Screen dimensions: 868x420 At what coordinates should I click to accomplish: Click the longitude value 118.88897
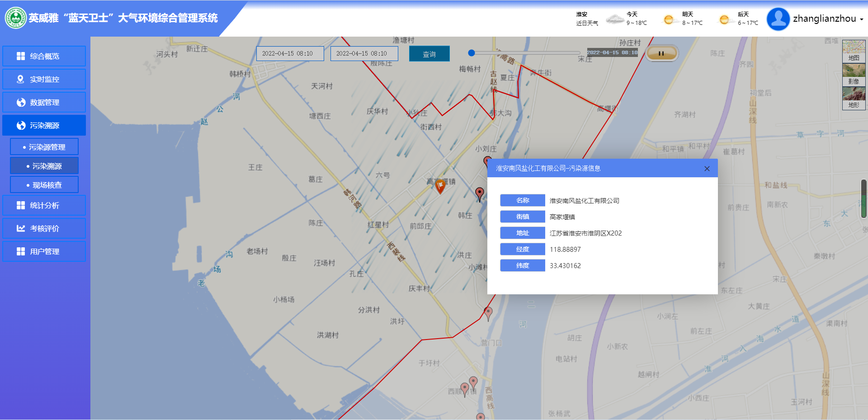pos(565,250)
